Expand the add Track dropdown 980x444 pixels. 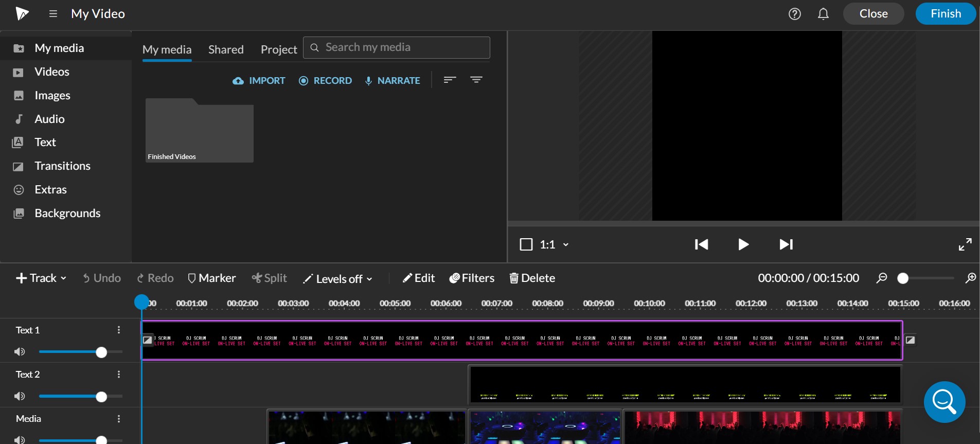click(41, 278)
